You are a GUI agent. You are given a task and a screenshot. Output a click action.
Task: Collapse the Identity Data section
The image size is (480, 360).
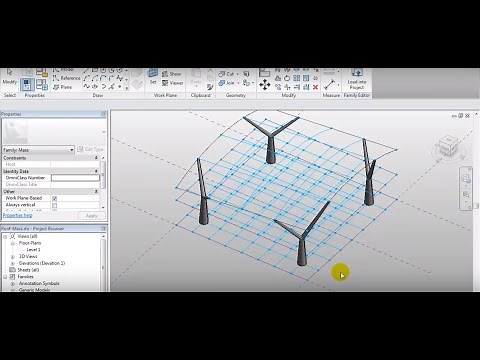click(x=96, y=171)
